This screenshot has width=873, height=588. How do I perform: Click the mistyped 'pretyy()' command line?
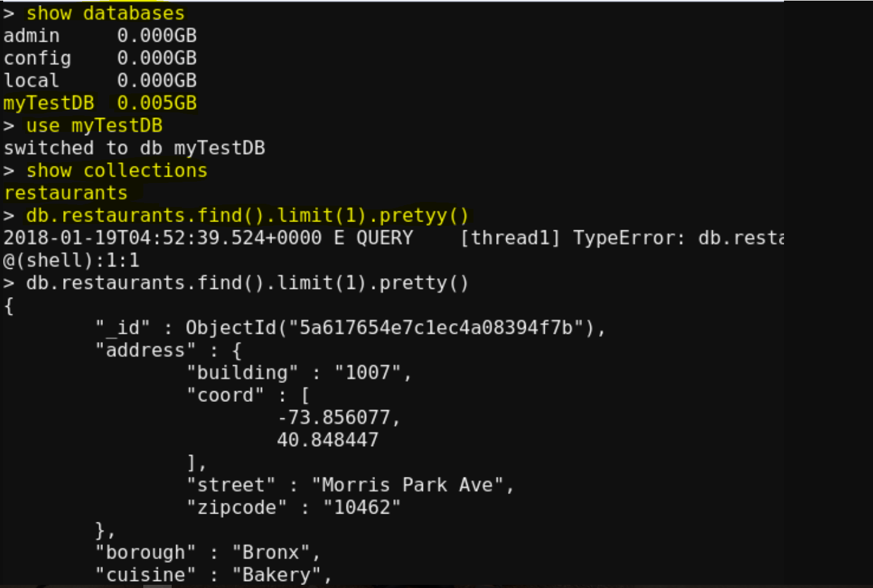(247, 216)
